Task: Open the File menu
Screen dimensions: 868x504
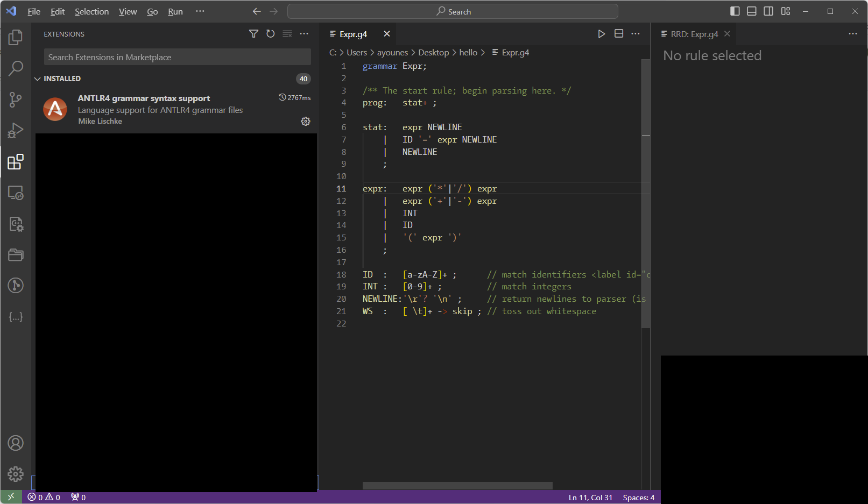Action: pos(34,11)
